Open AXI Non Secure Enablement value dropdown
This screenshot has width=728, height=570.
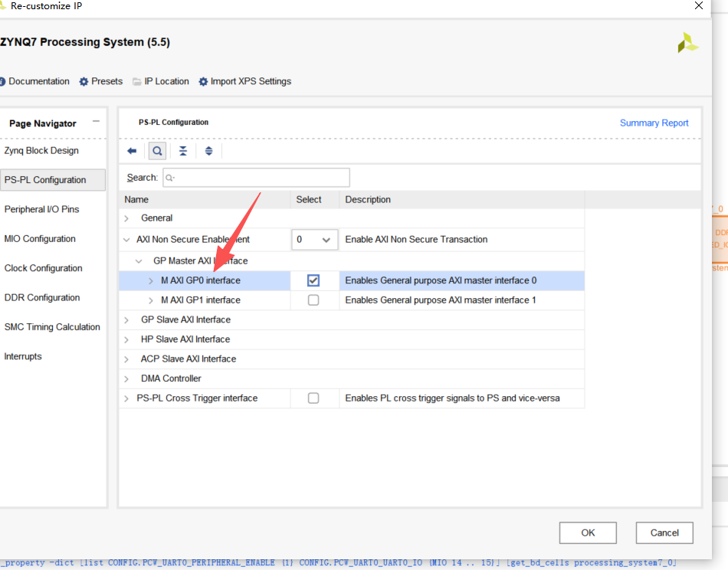coord(314,240)
